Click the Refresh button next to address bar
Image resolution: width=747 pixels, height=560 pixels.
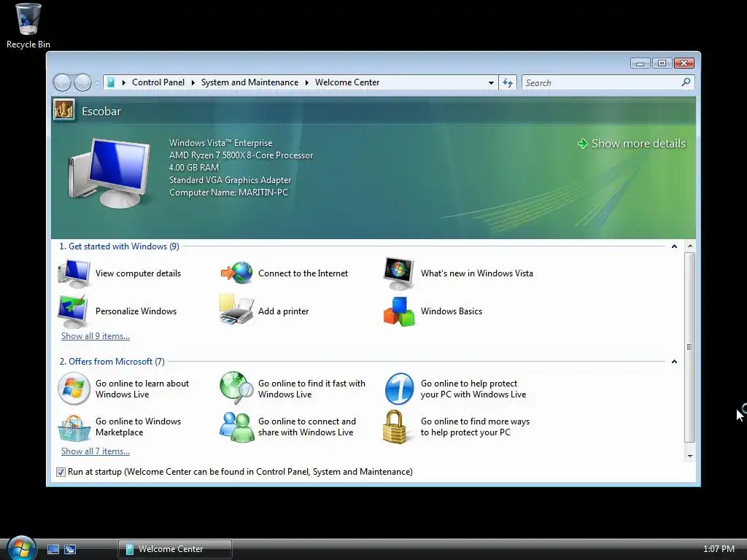[x=508, y=83]
